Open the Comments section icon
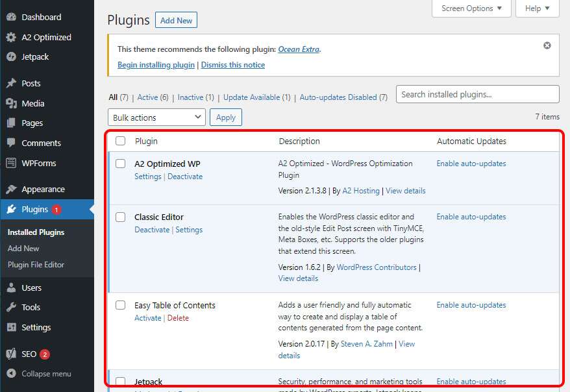This screenshot has height=392, width=570. pos(12,143)
